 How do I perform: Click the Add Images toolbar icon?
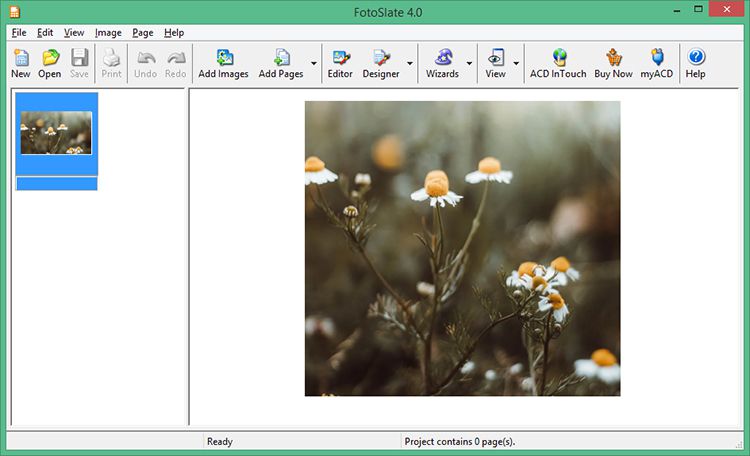(x=223, y=63)
